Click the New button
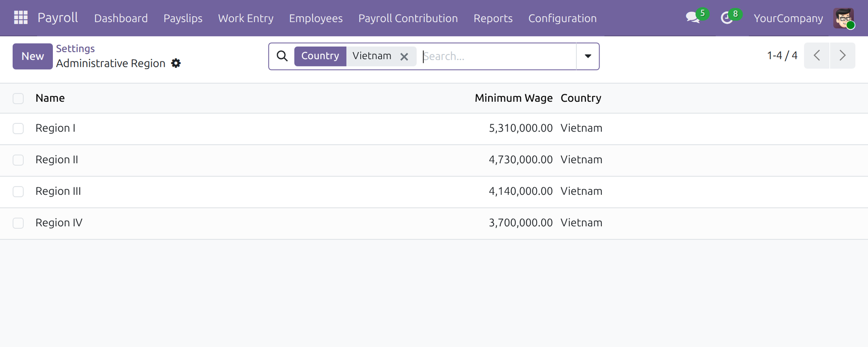Viewport: 868px width, 347px height. coord(33,56)
